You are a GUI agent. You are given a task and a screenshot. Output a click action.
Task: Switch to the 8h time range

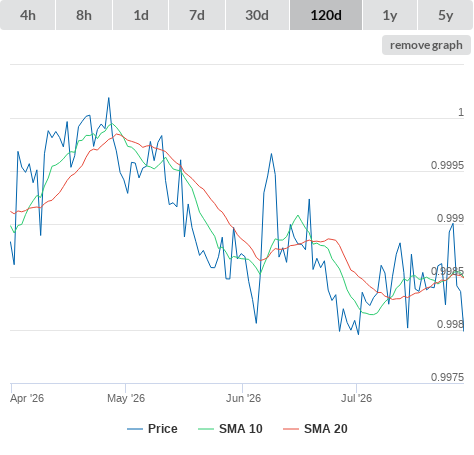coord(84,15)
